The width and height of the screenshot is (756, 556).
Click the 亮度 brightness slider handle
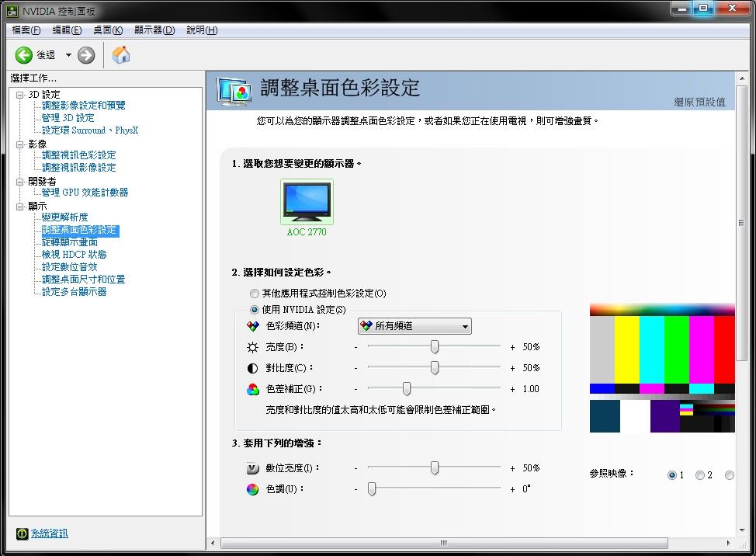point(435,347)
